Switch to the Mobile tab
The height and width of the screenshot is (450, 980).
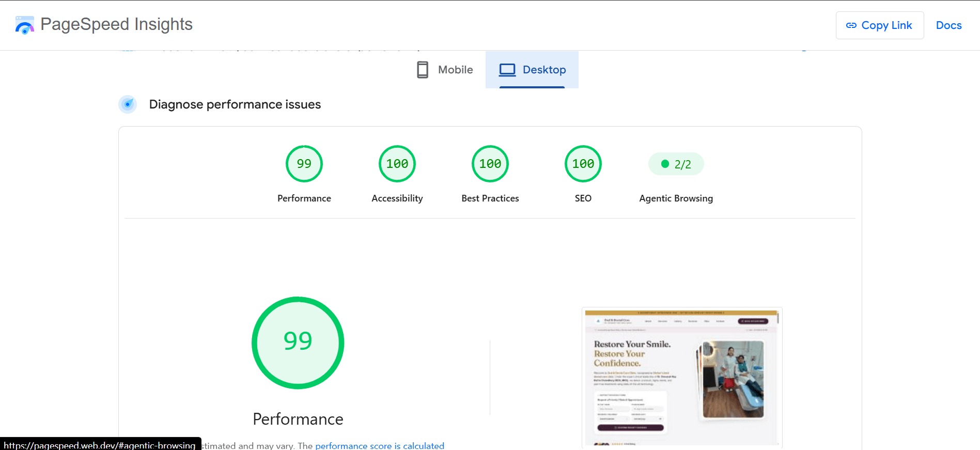[x=445, y=70]
